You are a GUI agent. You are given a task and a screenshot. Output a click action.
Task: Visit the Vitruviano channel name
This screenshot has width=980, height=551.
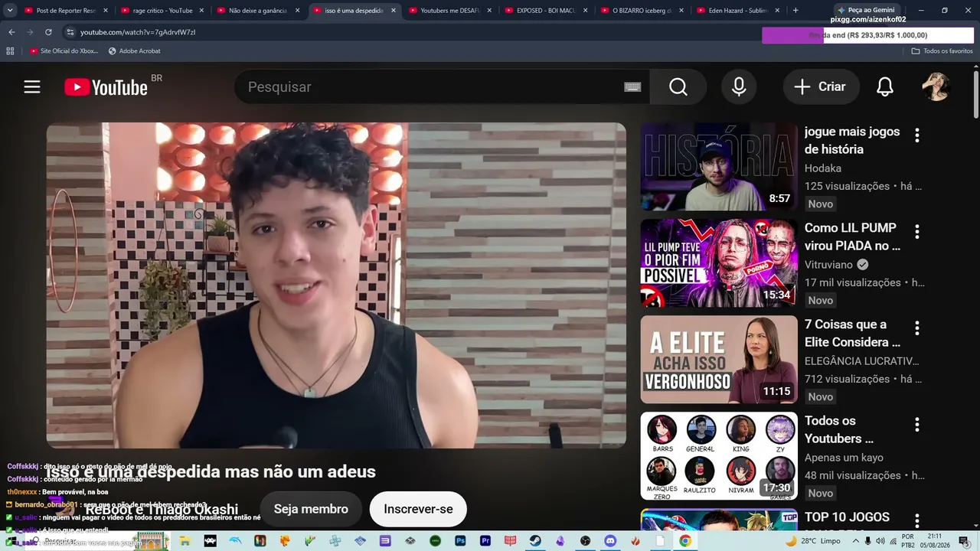(828, 265)
